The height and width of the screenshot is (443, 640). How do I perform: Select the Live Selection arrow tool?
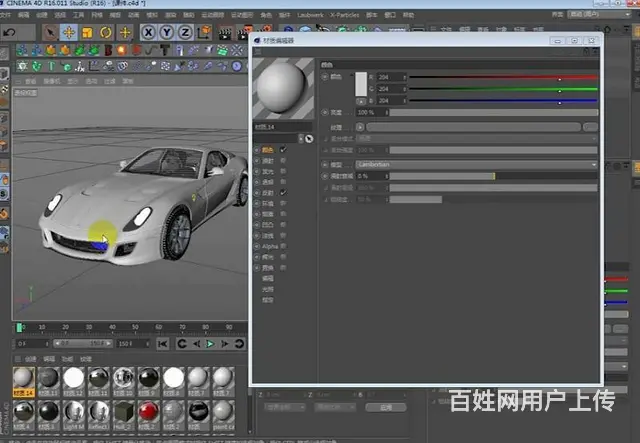(x=51, y=33)
